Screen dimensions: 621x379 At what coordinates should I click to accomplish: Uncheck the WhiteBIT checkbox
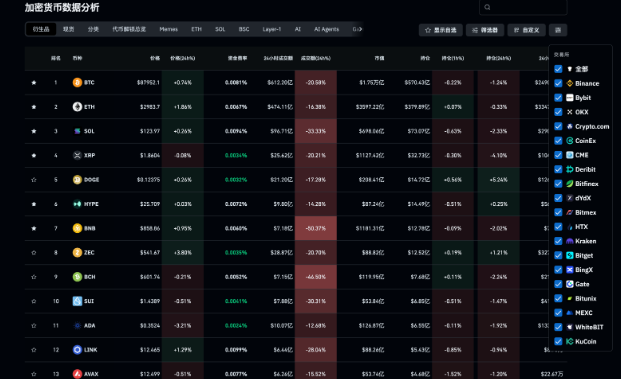pos(558,327)
